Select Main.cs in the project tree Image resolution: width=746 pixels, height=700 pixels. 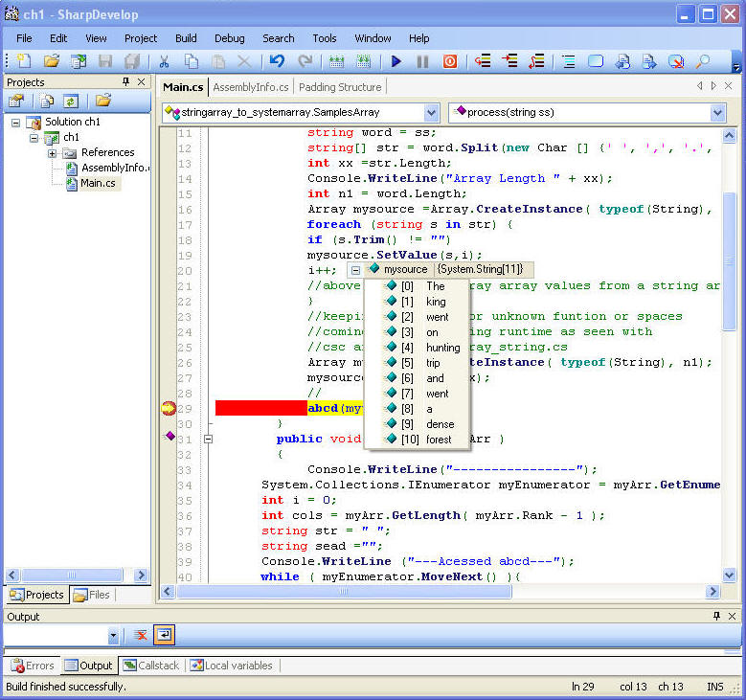click(x=98, y=184)
